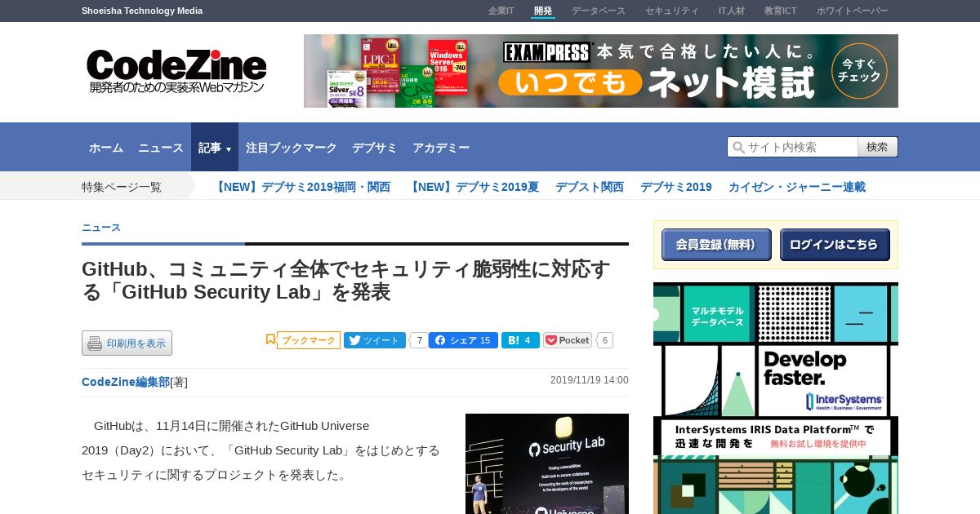Click tweet count 7 bubble
Screen dimensions: 980x514
[x=419, y=340]
